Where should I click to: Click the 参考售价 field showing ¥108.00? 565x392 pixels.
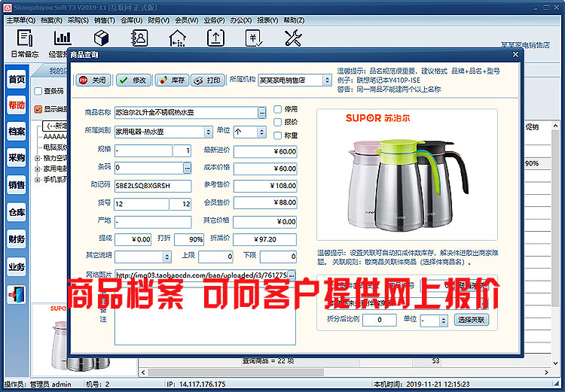[265, 186]
